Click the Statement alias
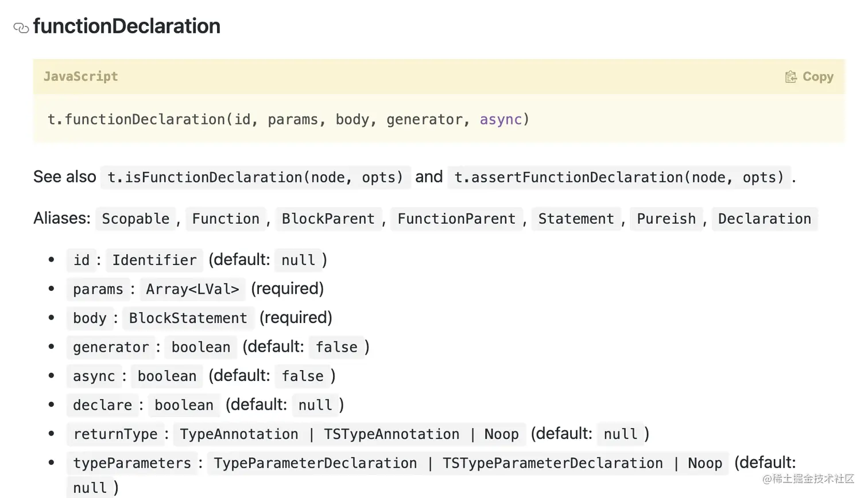Image resolution: width=868 pixels, height=498 pixels. 576,219
